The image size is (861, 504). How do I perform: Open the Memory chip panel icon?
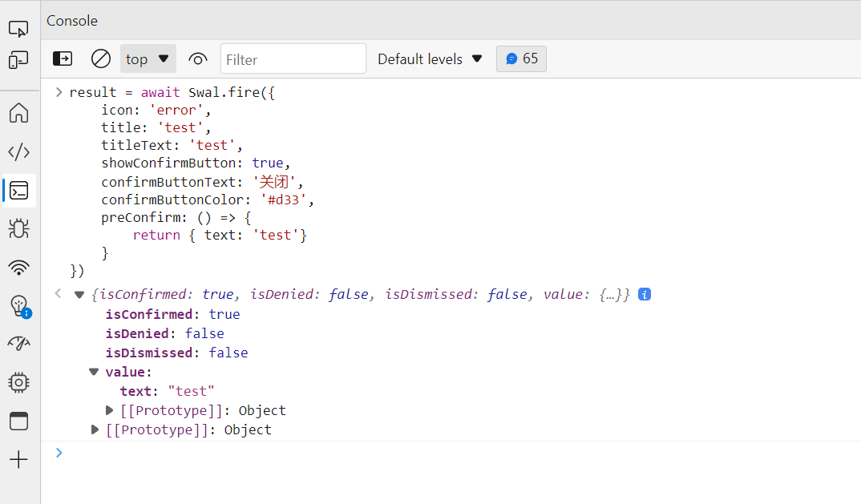[19, 382]
